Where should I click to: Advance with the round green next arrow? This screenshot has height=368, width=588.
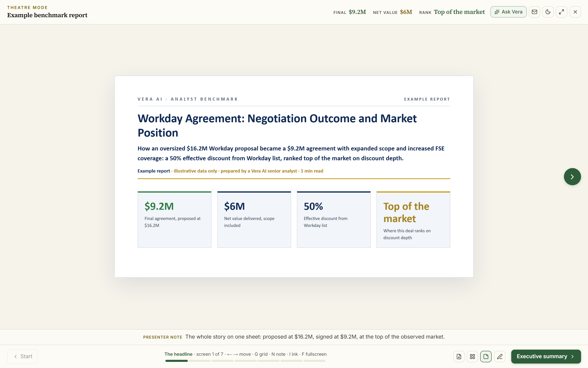pos(572,177)
